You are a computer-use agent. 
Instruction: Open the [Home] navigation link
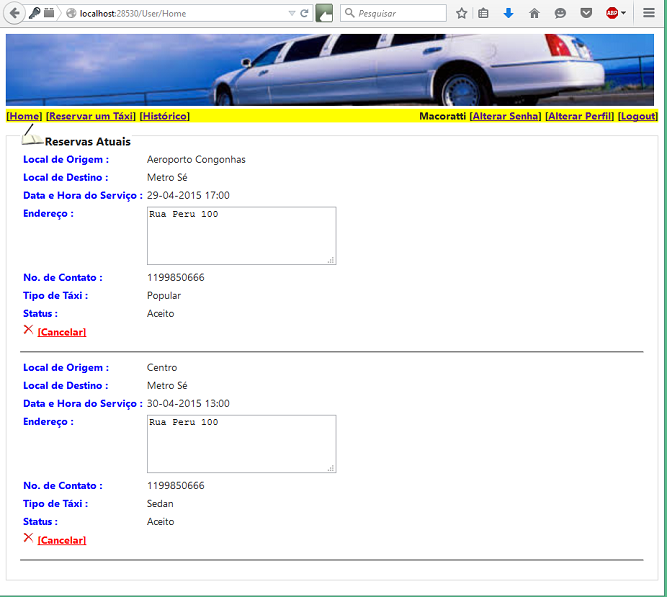click(24, 116)
